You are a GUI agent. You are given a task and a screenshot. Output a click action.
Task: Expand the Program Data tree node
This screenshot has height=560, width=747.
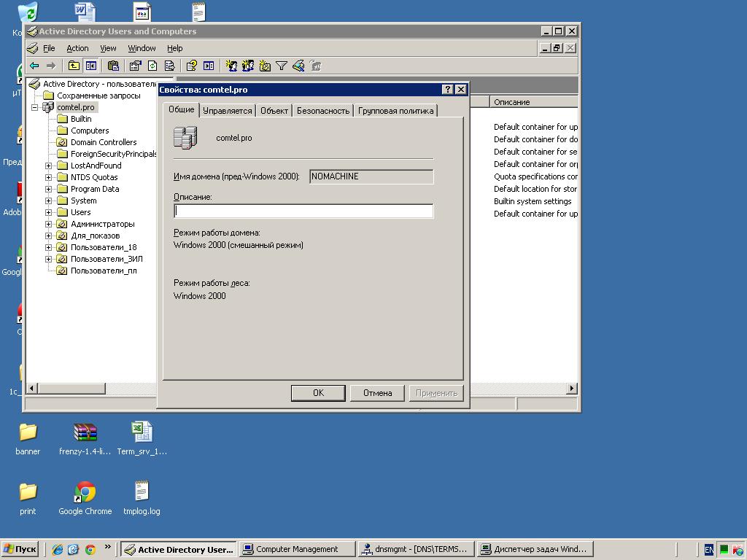pyautogui.click(x=49, y=189)
